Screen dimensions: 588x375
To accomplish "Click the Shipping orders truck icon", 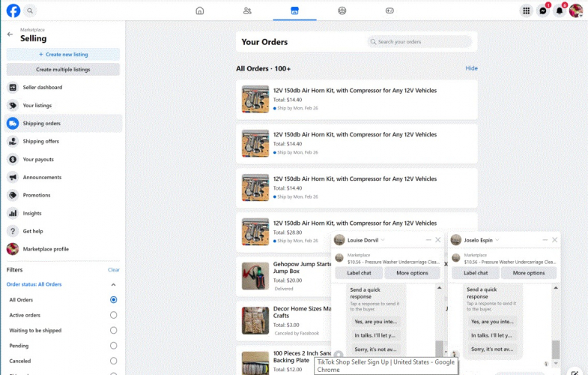I will 13,124.
